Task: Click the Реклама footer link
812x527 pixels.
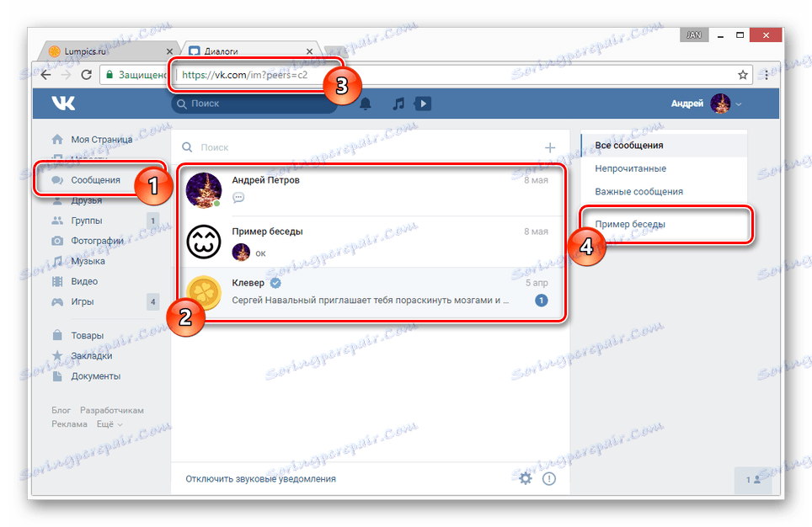Action: pyautogui.click(x=69, y=424)
